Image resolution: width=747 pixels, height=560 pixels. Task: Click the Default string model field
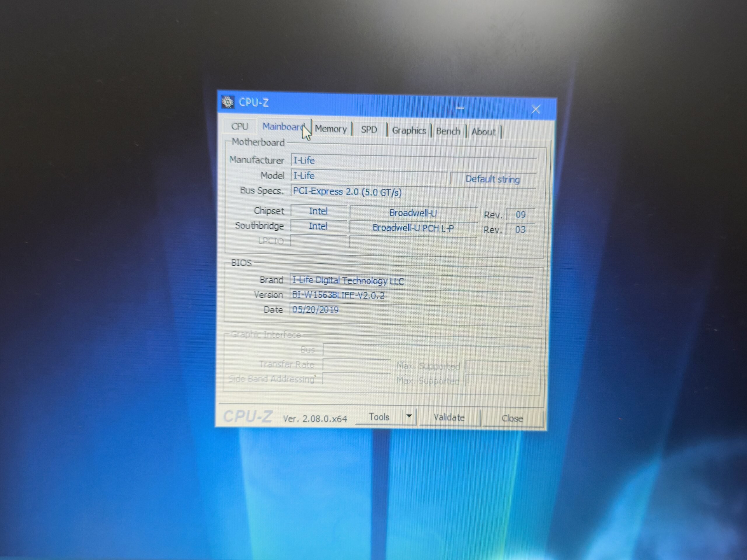click(493, 179)
